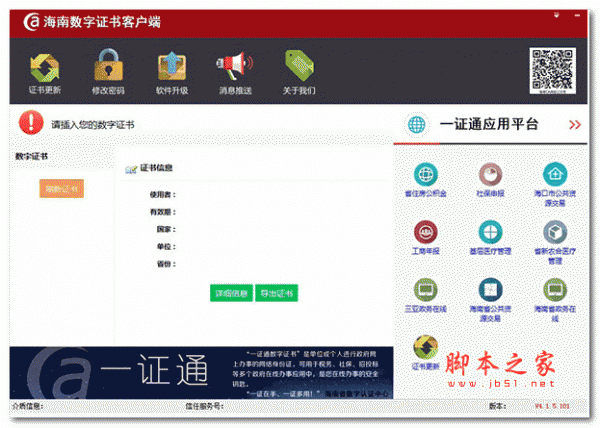600x428 pixels.
Task: Click the orange button under 数字证书
Action: click(x=61, y=189)
